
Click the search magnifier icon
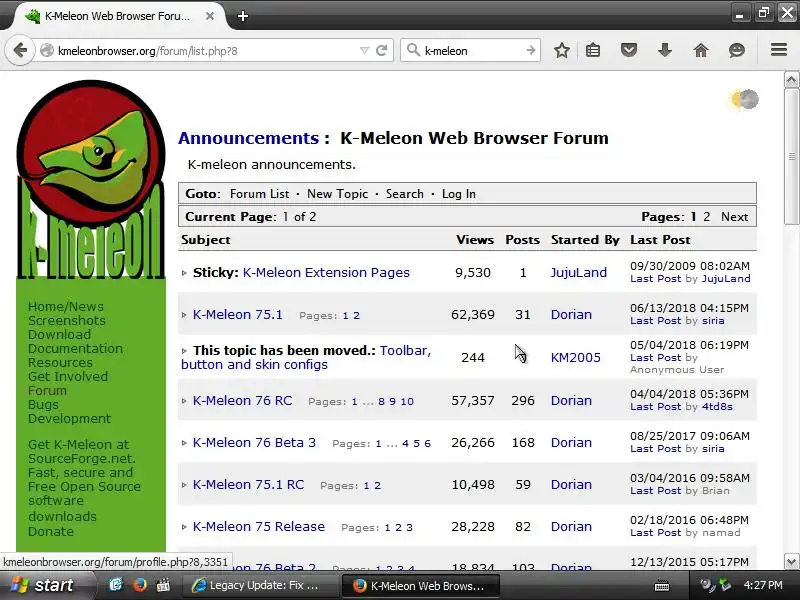click(x=413, y=50)
